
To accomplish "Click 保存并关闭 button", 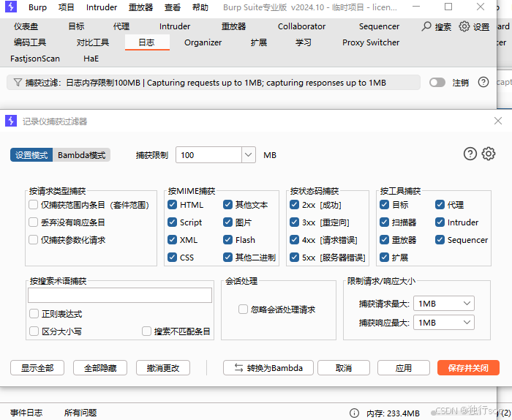I will pyautogui.click(x=468, y=368).
